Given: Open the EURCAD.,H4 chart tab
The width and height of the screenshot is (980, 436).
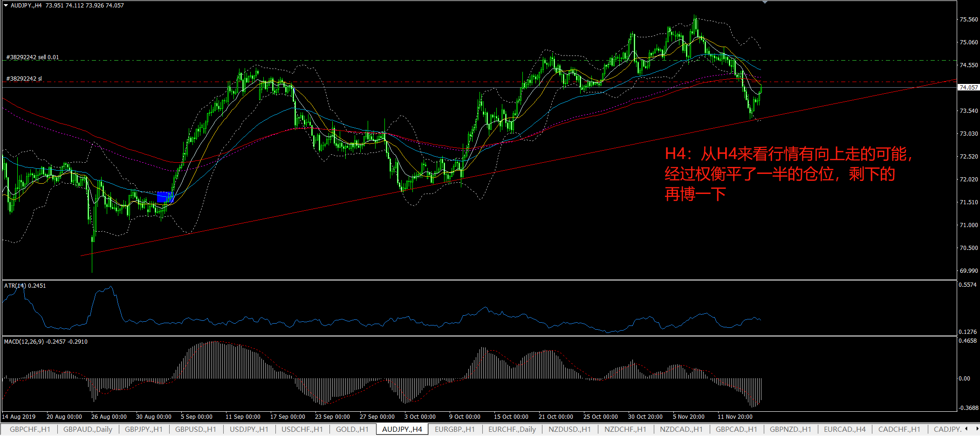Looking at the screenshot, I should [844, 429].
